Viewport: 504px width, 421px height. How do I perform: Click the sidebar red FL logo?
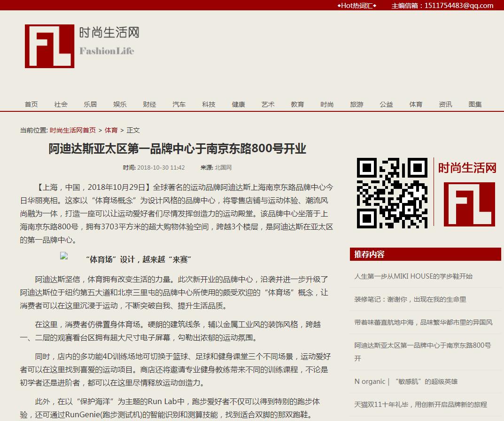[469, 204]
